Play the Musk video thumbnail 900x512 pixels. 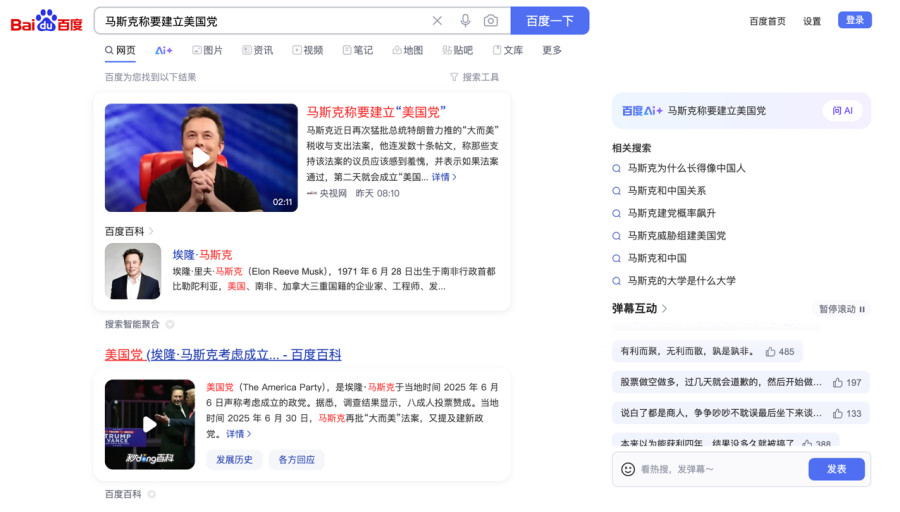[201, 158]
